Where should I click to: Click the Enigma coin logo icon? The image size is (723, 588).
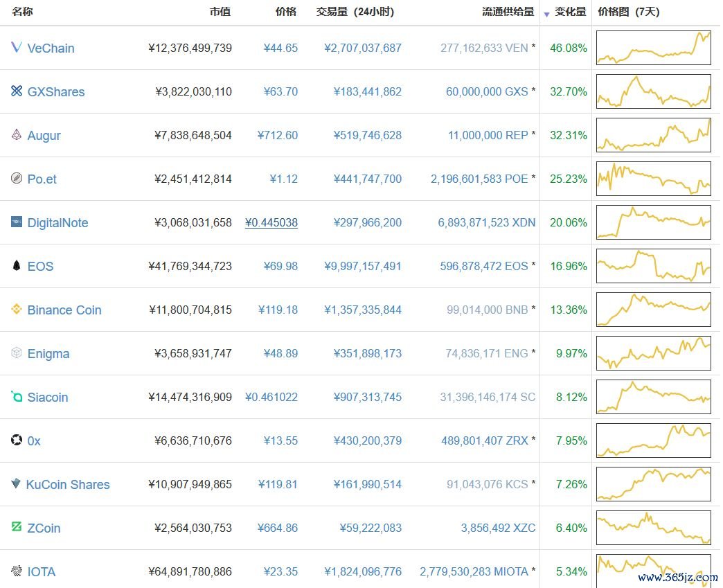(x=17, y=353)
